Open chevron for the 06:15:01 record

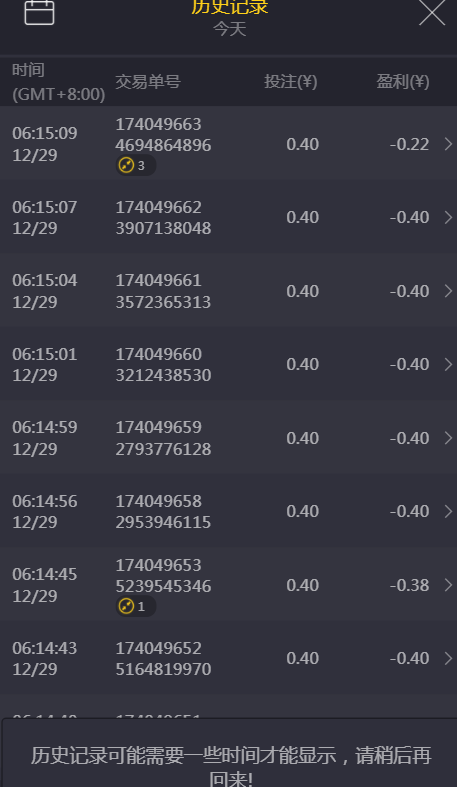click(448, 364)
